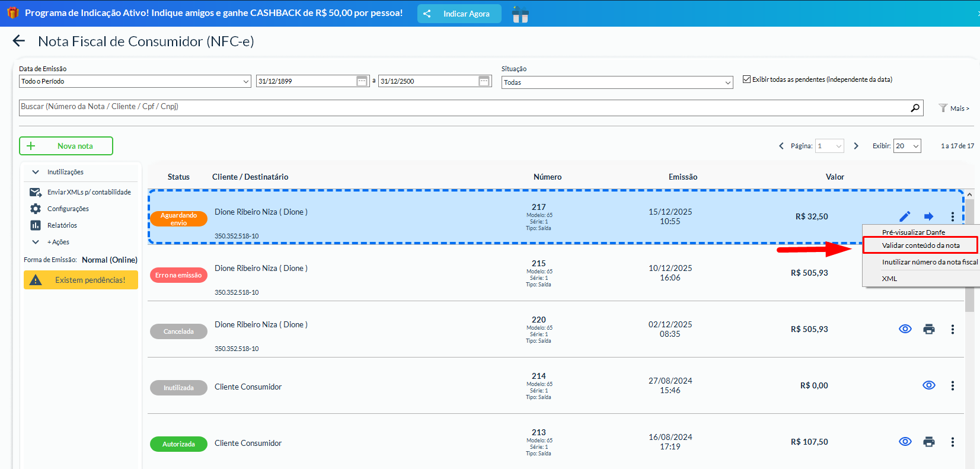Viewport: 980px width, 469px height.
Task: Go back using the left arrow icon
Action: (19, 41)
